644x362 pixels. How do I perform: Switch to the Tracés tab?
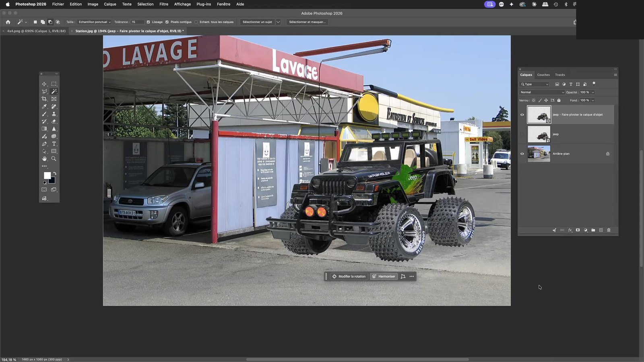pos(560,75)
